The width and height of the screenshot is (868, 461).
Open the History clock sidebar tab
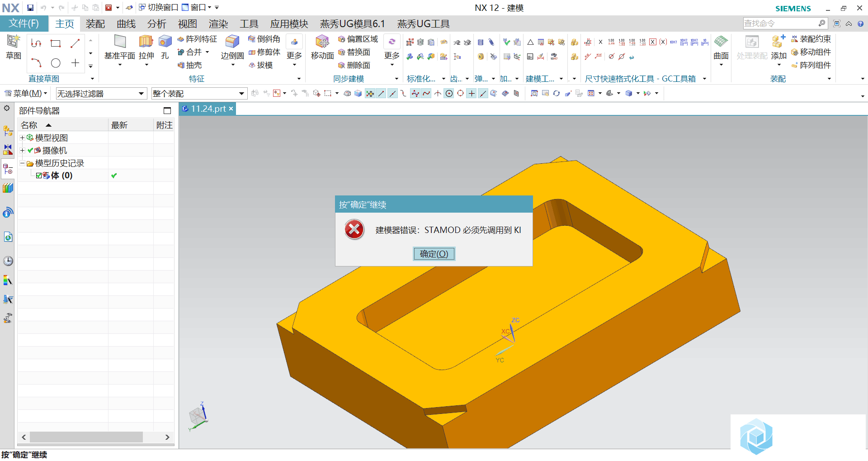(8, 261)
